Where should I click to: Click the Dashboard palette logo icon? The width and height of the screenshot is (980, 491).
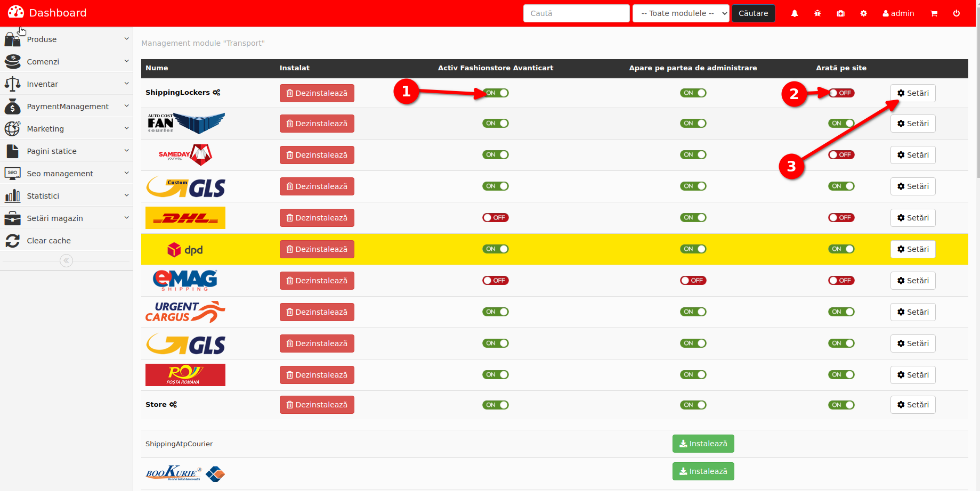point(15,12)
